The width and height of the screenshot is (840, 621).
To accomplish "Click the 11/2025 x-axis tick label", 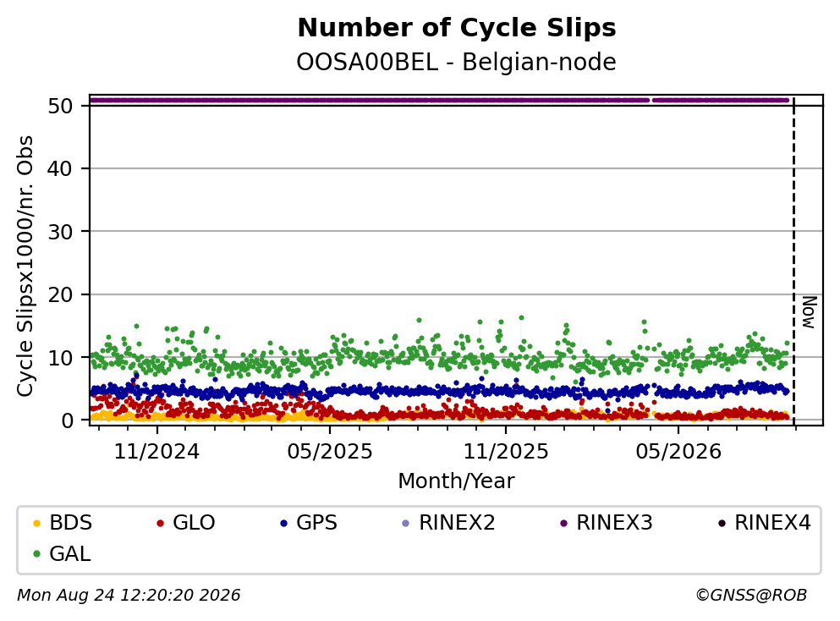I will (506, 452).
